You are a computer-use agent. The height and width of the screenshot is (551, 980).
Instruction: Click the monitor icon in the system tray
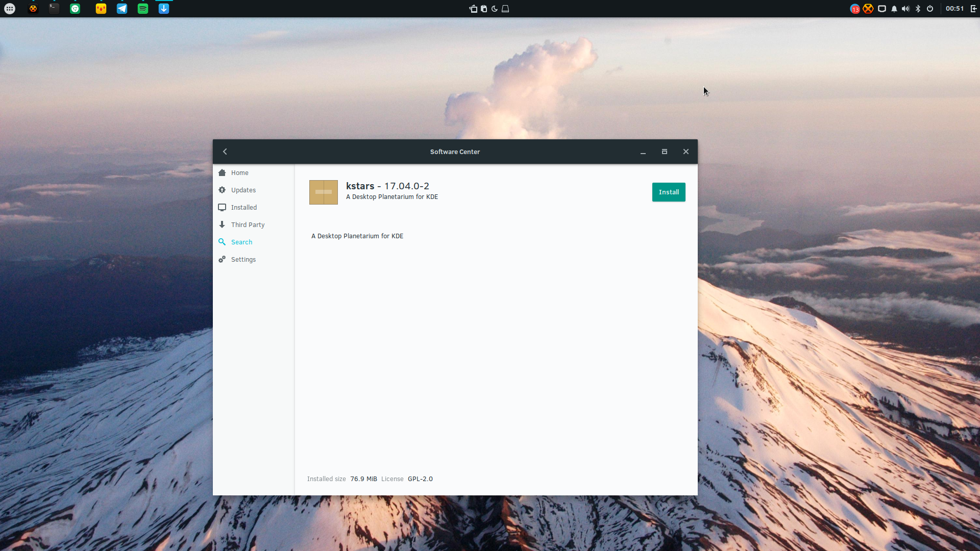click(x=881, y=9)
